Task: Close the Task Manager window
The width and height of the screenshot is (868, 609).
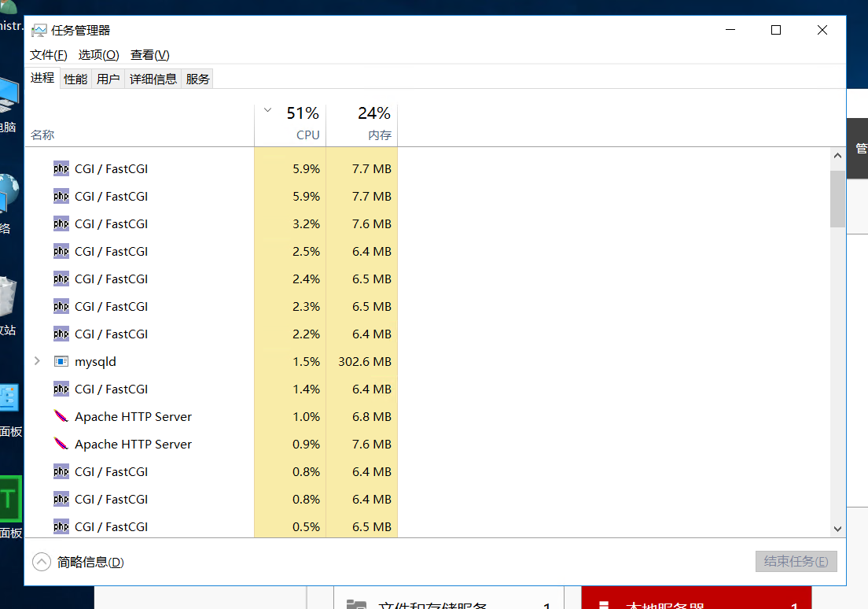Action: (x=822, y=30)
